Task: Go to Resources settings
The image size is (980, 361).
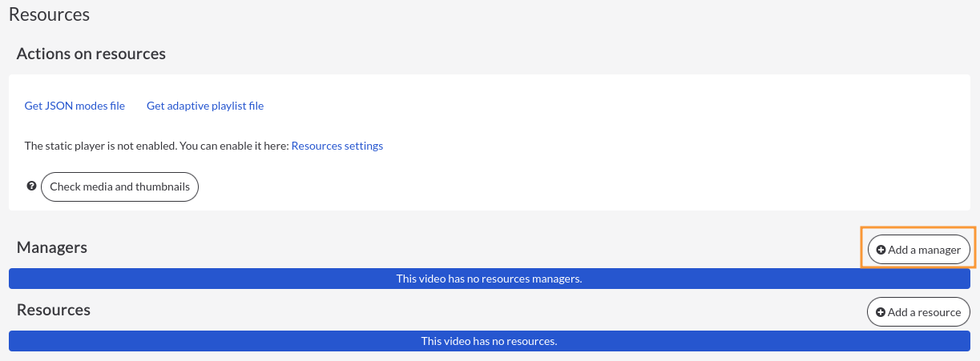Action: point(337,146)
